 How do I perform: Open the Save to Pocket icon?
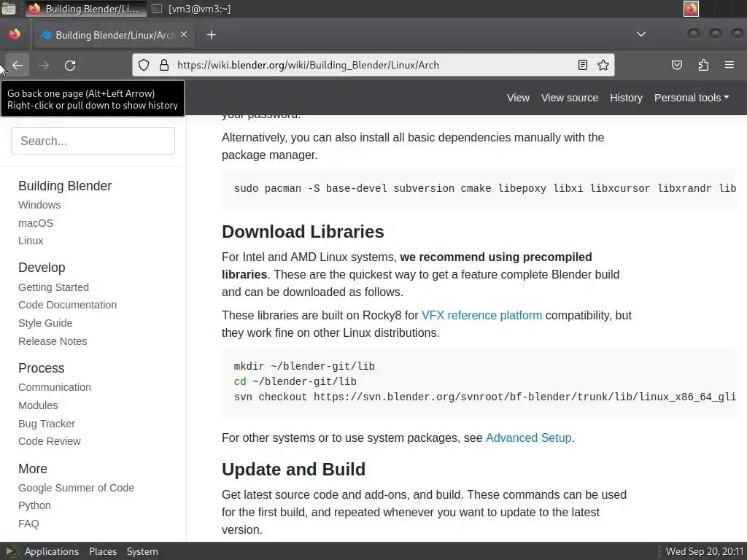(x=677, y=65)
